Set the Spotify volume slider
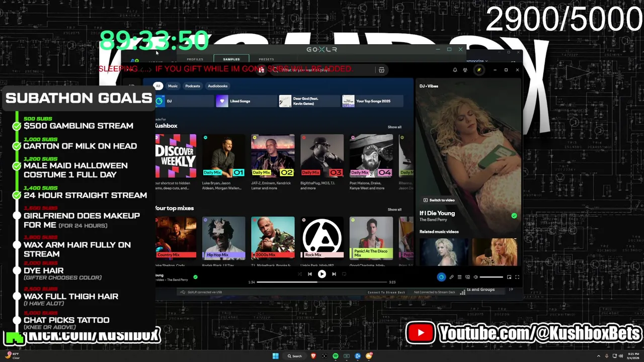 (x=491, y=277)
